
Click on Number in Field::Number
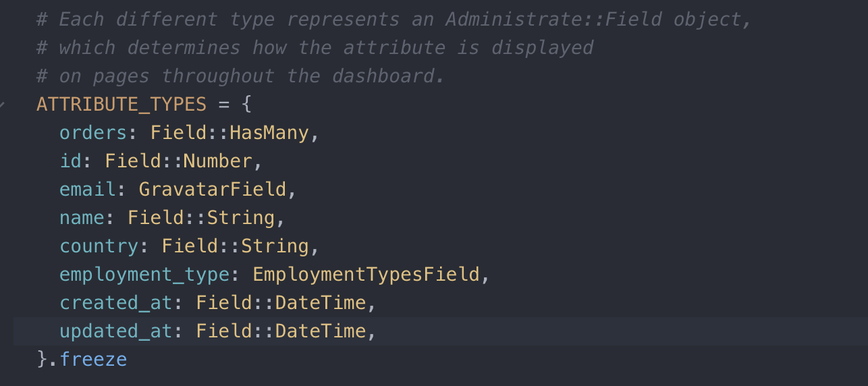click(x=219, y=161)
